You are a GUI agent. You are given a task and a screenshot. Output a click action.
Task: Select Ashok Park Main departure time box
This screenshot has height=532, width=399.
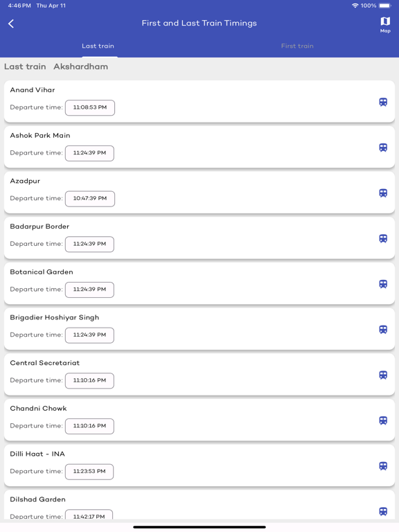[x=89, y=153]
